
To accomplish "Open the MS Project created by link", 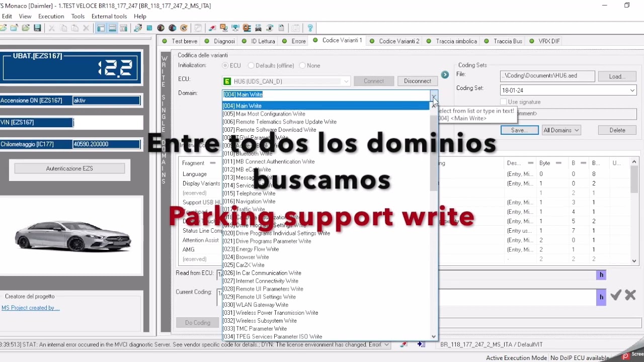I will click(30, 308).
